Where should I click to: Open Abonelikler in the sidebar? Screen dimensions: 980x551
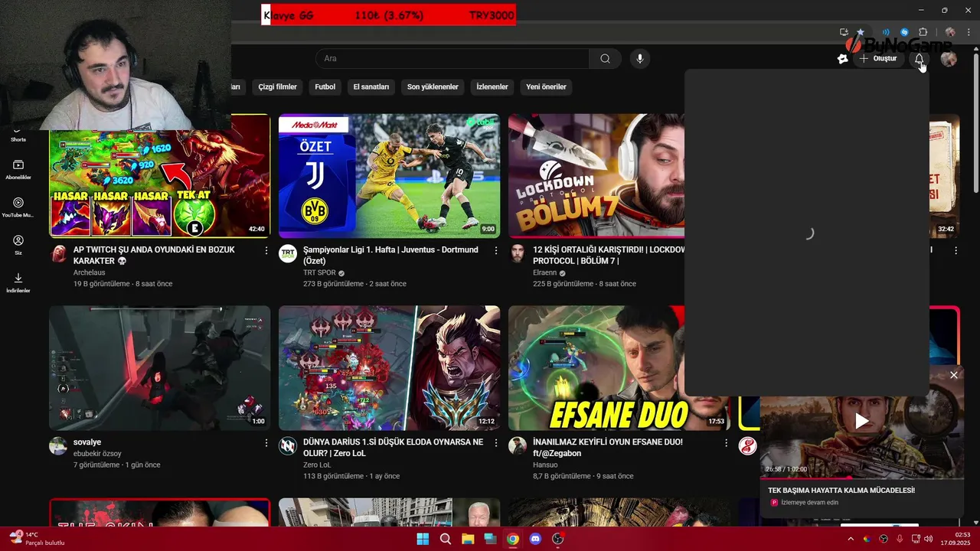[x=18, y=170]
